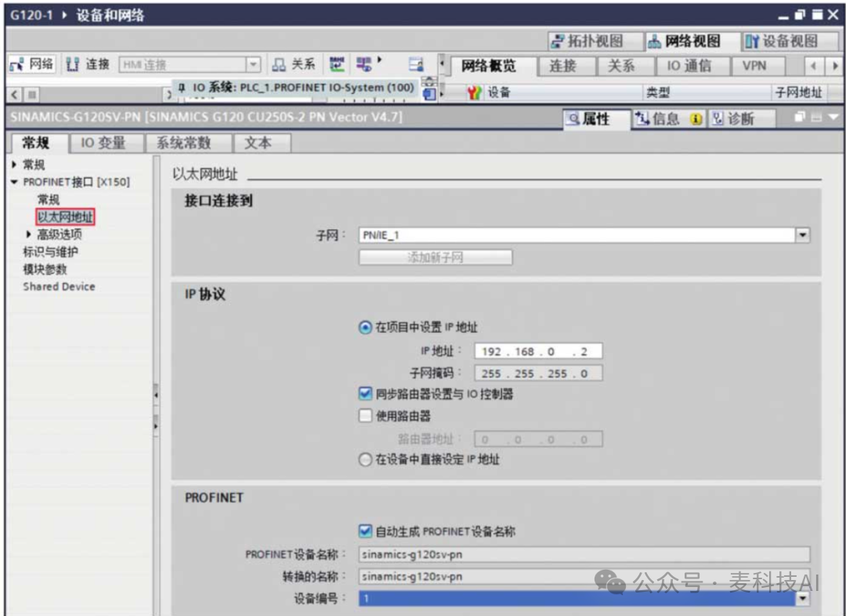Viewport: 846px width, 616px height.
Task: Click the PROFINET设备名称 field
Action: pyautogui.click(x=584, y=554)
